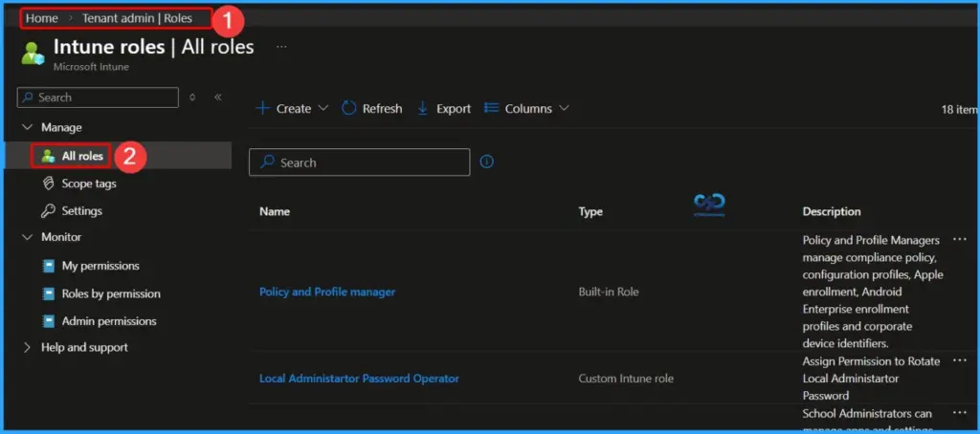Click the Refresh circular arrow icon

pyautogui.click(x=348, y=109)
